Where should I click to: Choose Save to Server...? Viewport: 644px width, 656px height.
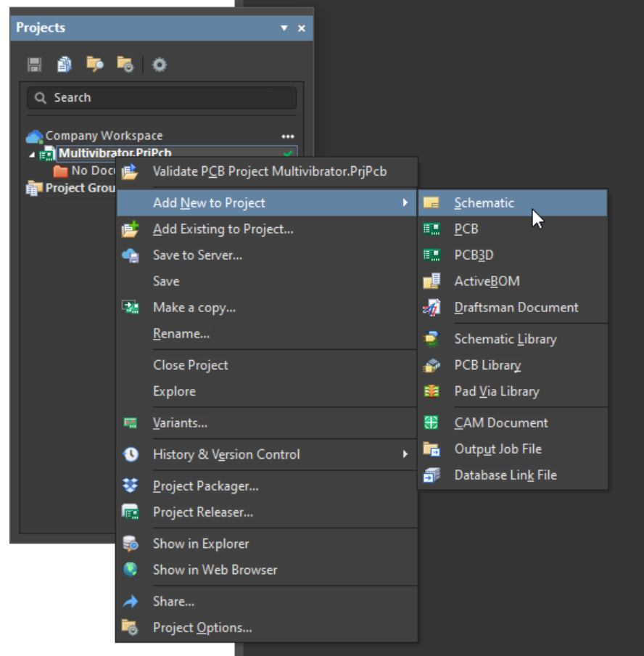click(267, 255)
